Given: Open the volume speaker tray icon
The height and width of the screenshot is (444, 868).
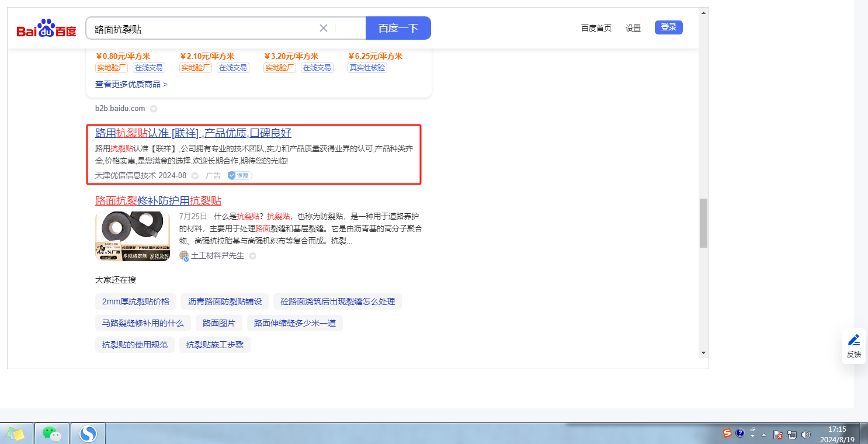Looking at the screenshot, I should tap(806, 434).
